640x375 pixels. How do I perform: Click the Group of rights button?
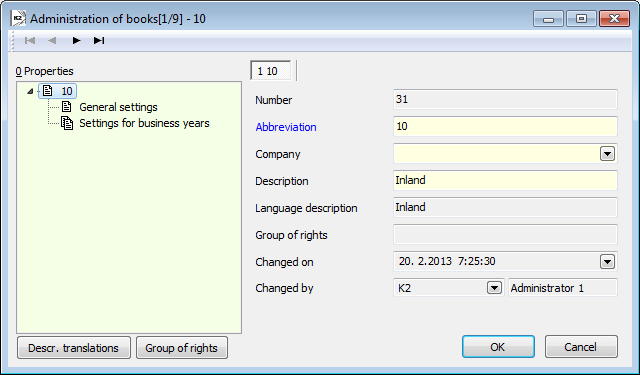182,348
